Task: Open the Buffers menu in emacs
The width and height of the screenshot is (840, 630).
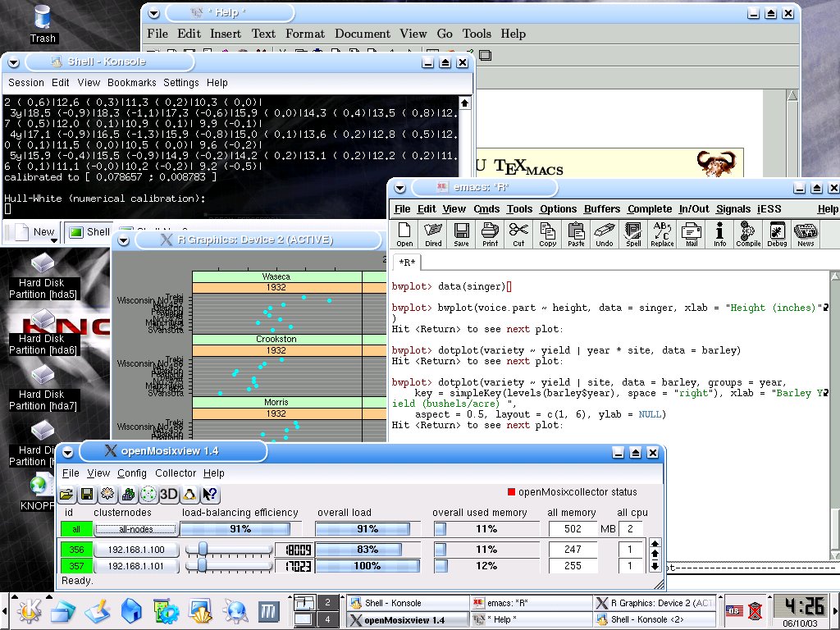Action: coord(602,209)
